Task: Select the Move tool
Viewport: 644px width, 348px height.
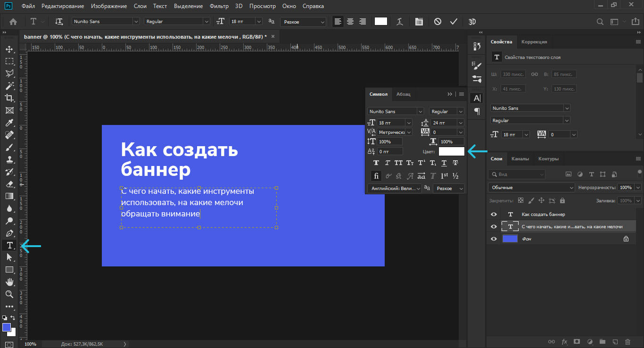Action: 9,49
